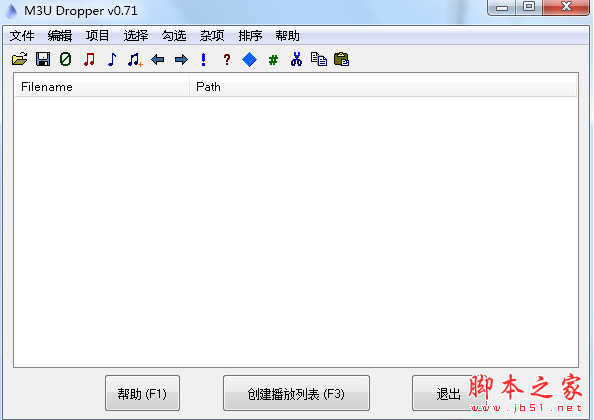594x420 pixels.
Task: Sort list by Path column header
Action: [383, 87]
